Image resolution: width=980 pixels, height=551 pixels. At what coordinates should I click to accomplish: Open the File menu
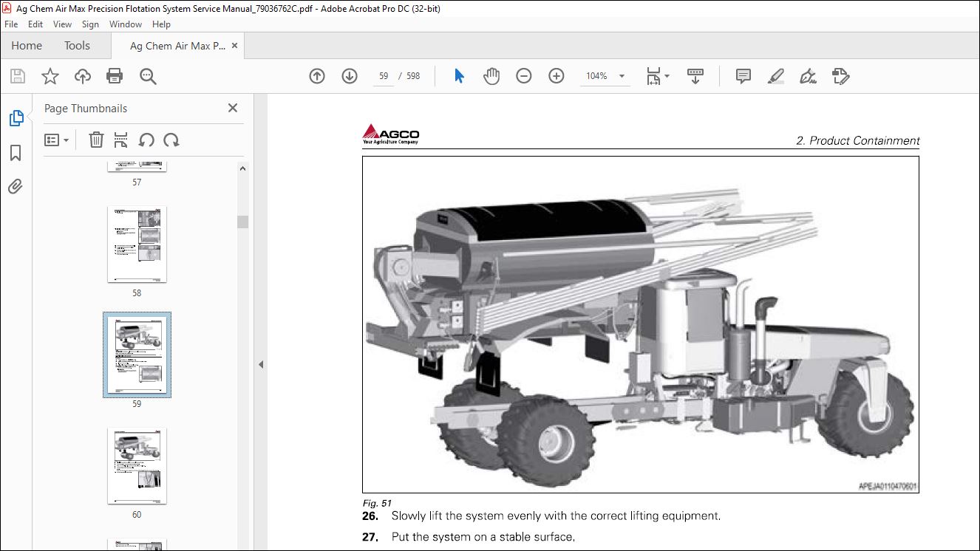(x=11, y=24)
